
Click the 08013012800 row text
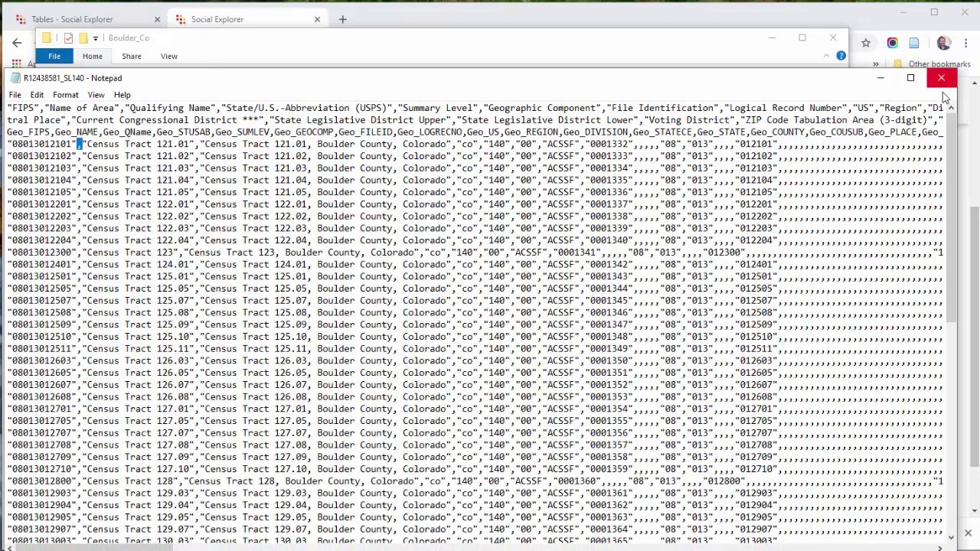pos(475,481)
